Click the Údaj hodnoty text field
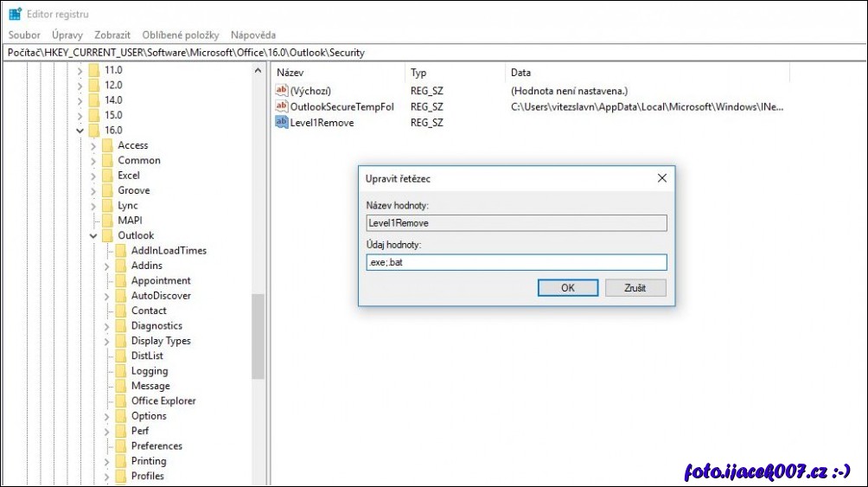This screenshot has height=487, width=868. (x=515, y=262)
